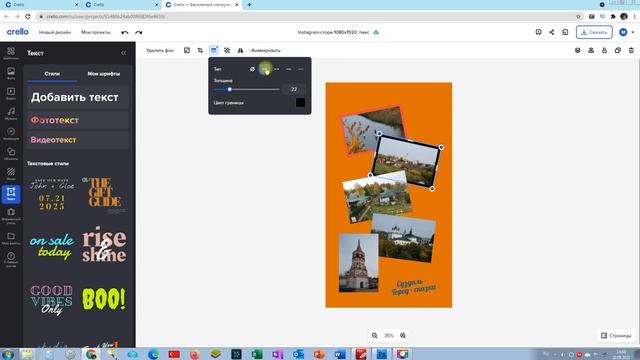The height and width of the screenshot is (360, 640).
Task: Open the black border color swatch
Action: (x=300, y=102)
